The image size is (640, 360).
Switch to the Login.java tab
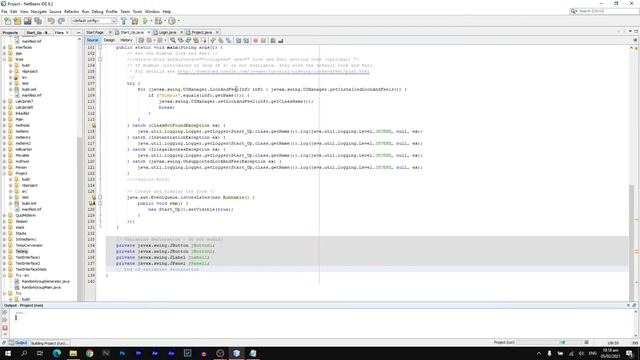pyautogui.click(x=167, y=32)
